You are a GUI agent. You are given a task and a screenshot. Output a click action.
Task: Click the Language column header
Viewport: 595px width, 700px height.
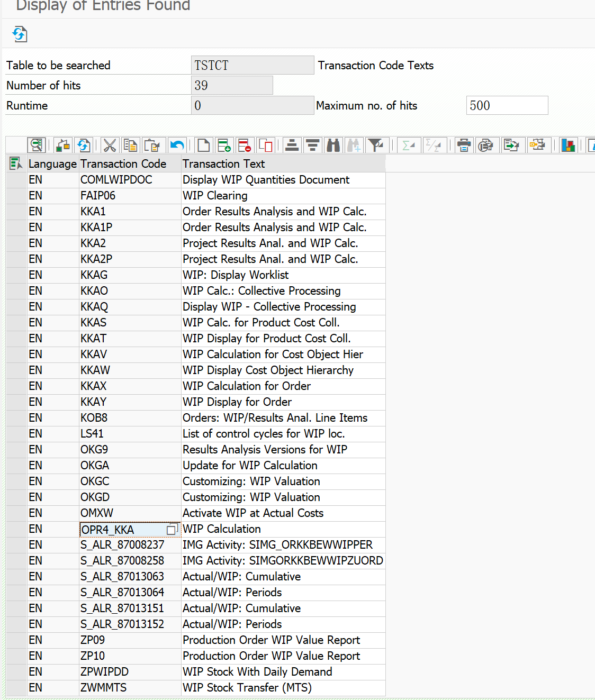[x=52, y=164]
